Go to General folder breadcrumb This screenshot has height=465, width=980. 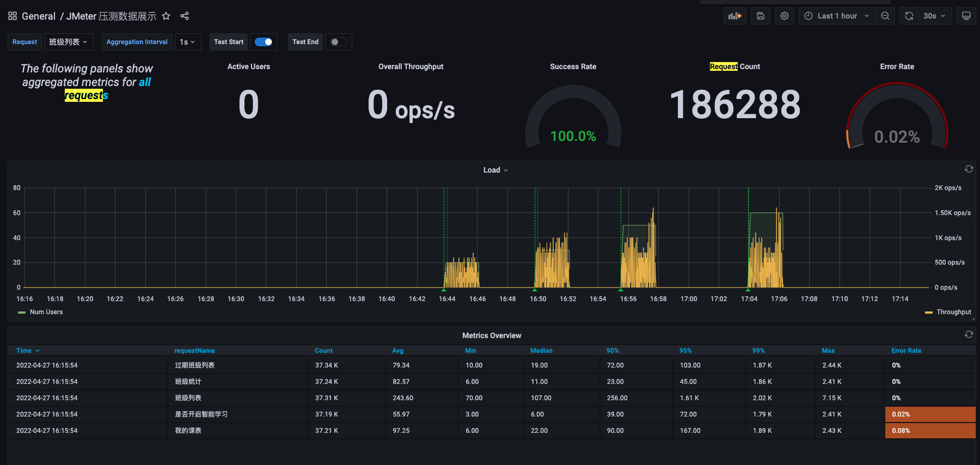pos(39,16)
